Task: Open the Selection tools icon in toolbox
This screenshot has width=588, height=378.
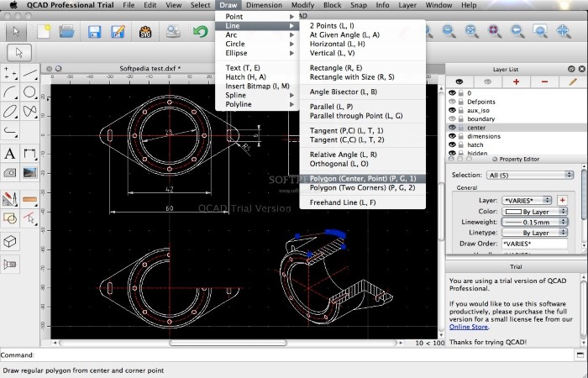Action: (29, 218)
